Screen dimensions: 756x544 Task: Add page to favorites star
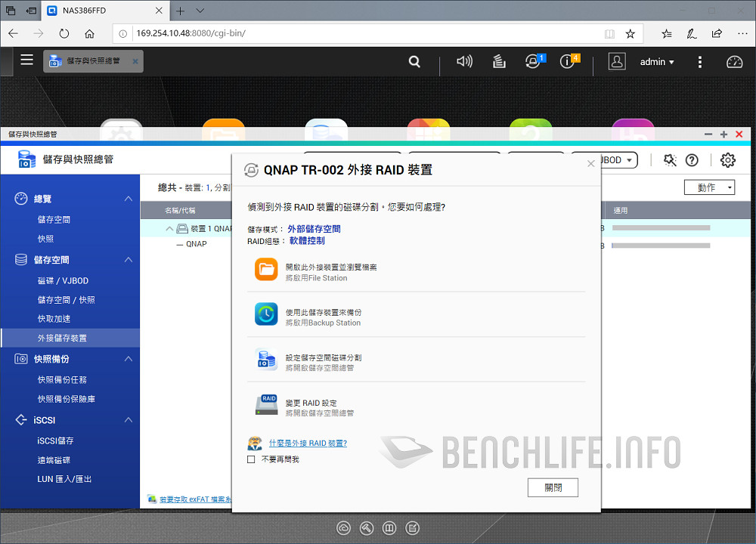click(x=630, y=33)
